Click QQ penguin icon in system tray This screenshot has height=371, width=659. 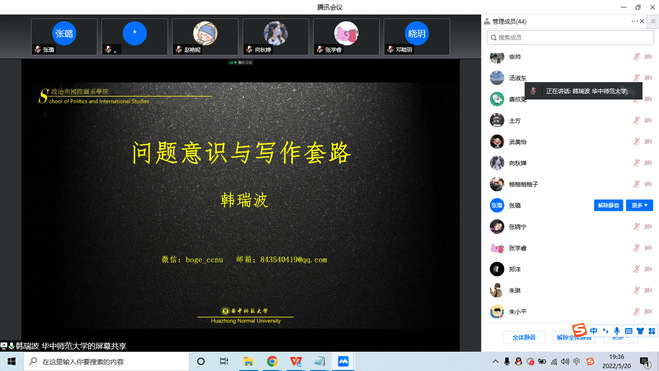519,361
